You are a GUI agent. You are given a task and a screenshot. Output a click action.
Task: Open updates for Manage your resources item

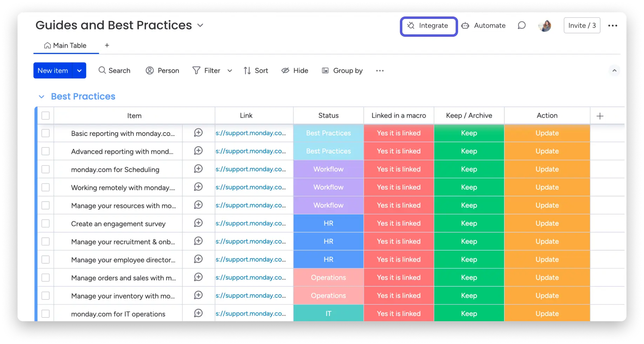199,205
